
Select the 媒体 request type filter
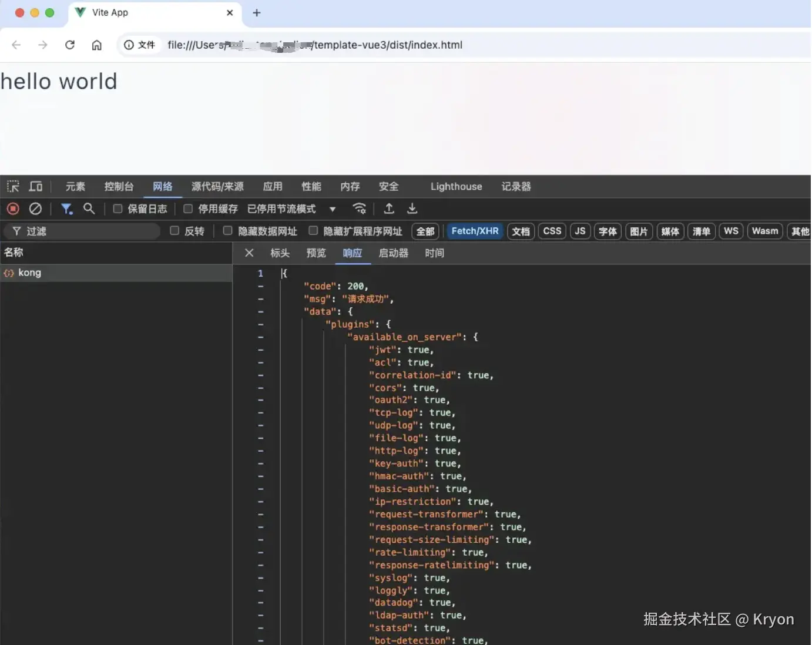coord(670,231)
